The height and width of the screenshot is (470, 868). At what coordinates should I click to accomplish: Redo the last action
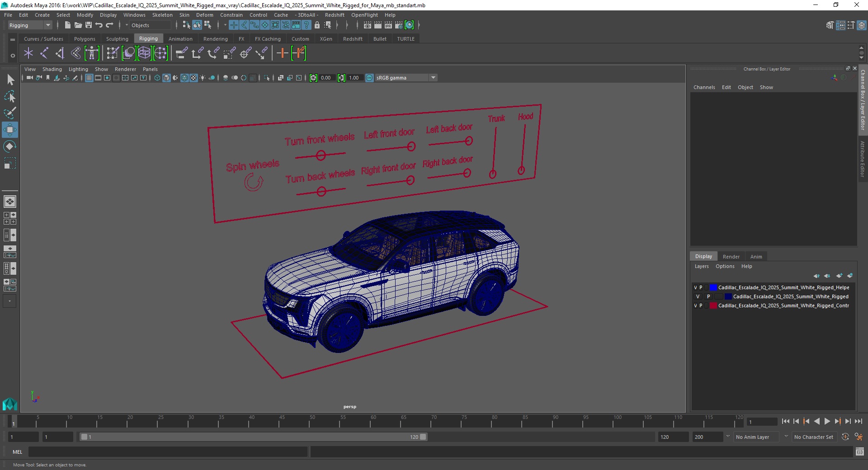[109, 25]
